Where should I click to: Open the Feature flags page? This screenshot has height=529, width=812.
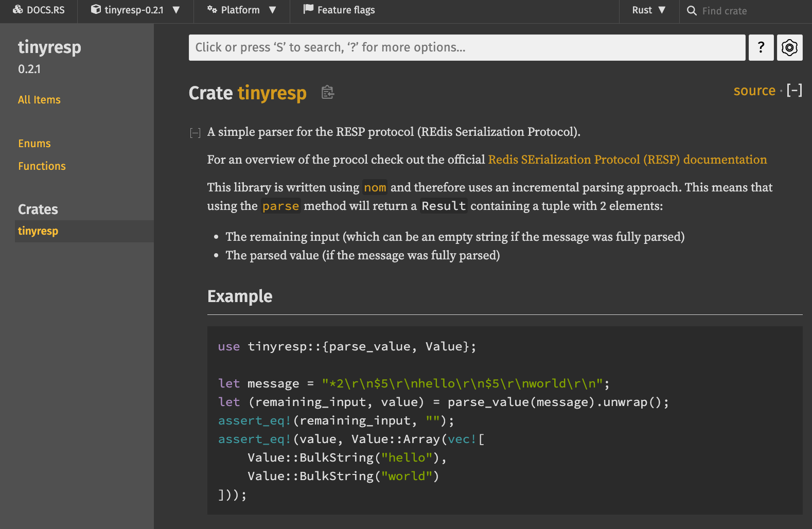click(x=339, y=10)
